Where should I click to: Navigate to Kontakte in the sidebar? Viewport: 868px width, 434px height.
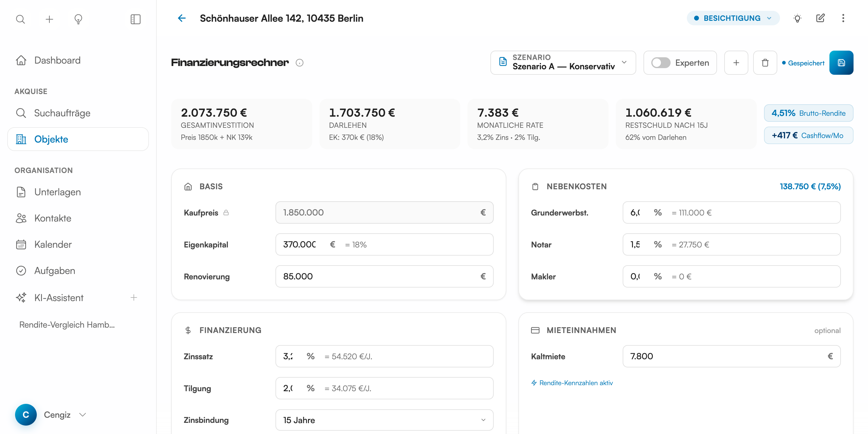tap(52, 218)
